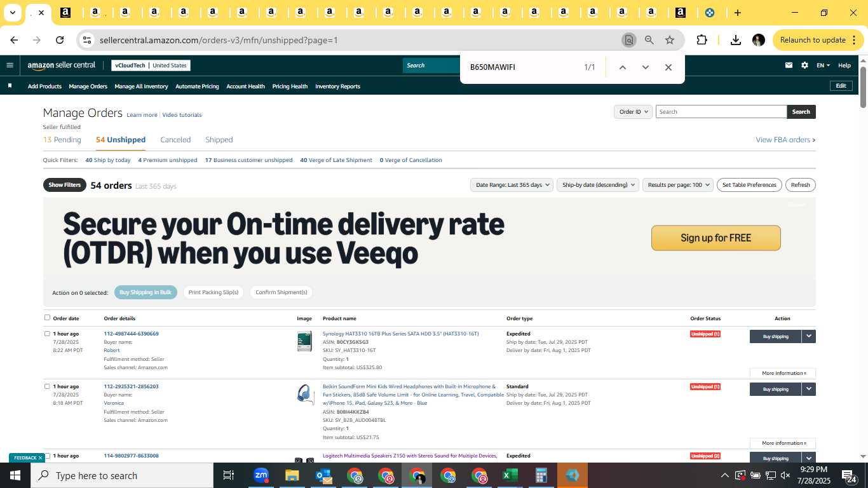Click the bookmark flag icon in navigation bar
Image resolution: width=868 pixels, height=488 pixels.
[10, 86]
